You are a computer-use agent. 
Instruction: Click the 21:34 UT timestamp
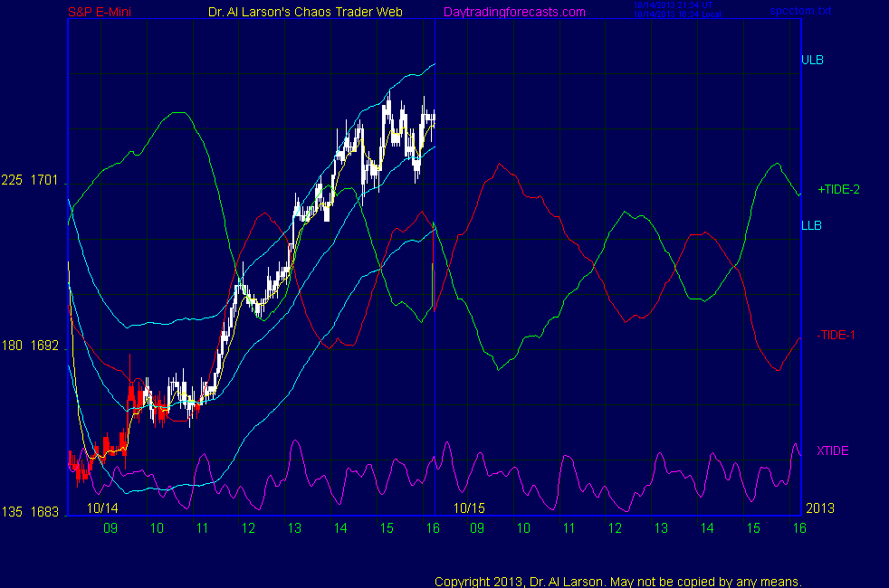pos(673,5)
